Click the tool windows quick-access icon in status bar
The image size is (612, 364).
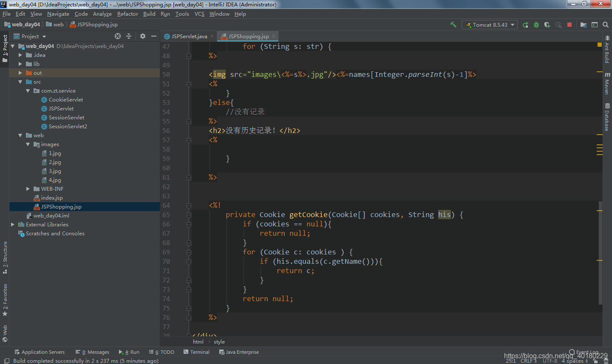[6, 361]
